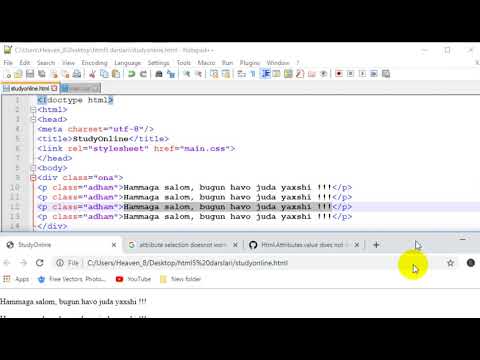This screenshot has width=480, height=360.
Task: Click the Open file toolbar icon
Action: click(19, 74)
